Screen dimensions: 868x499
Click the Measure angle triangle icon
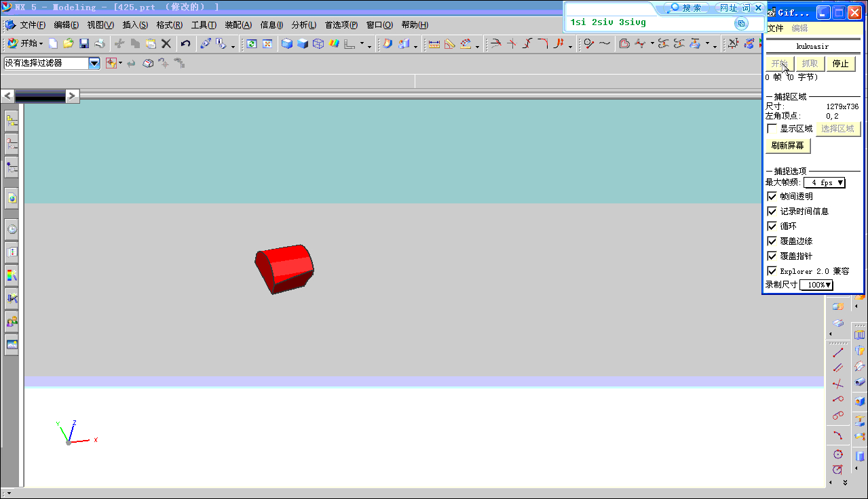449,43
